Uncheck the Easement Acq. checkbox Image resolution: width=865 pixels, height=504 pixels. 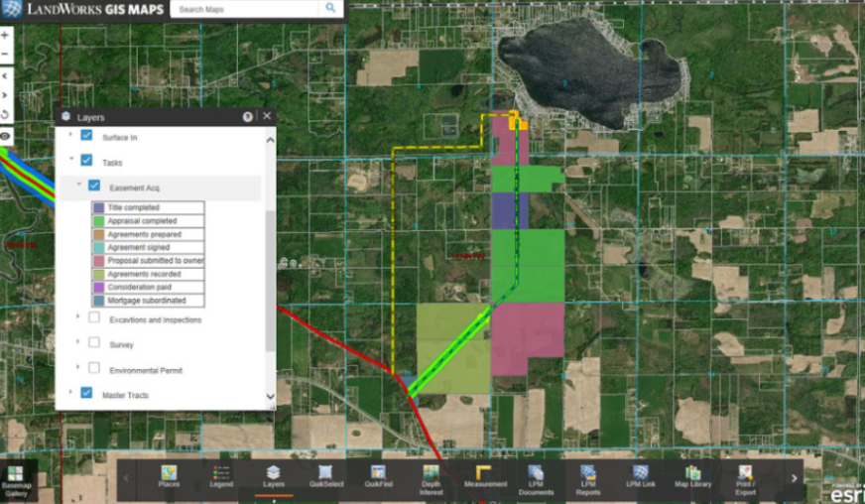point(94,186)
